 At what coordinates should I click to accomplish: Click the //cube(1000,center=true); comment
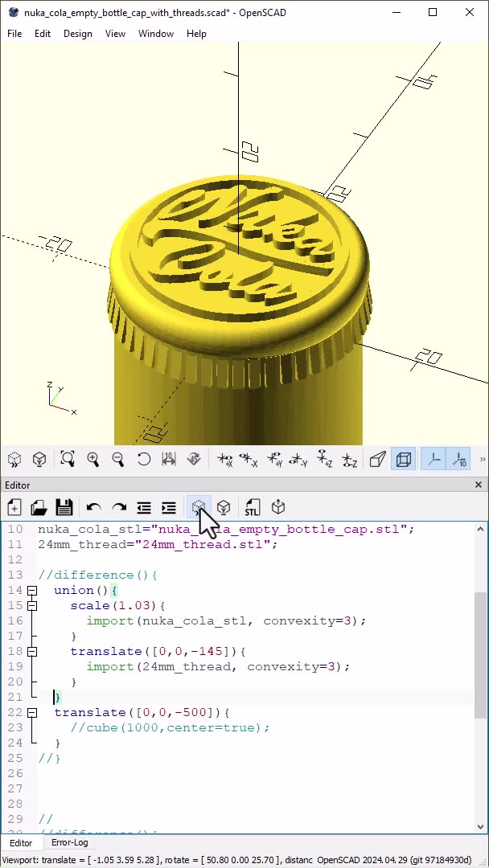[x=170, y=728]
